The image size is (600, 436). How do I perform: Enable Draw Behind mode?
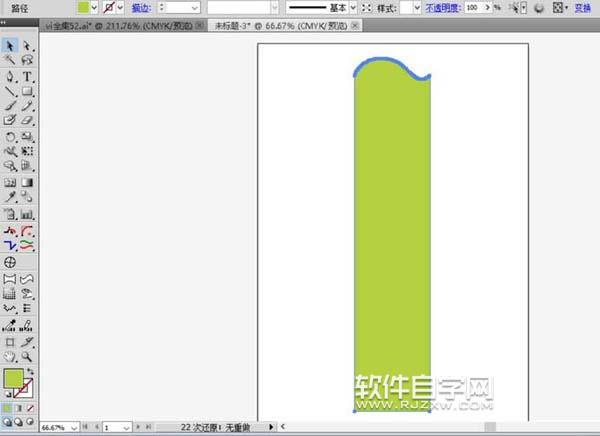pos(18,422)
